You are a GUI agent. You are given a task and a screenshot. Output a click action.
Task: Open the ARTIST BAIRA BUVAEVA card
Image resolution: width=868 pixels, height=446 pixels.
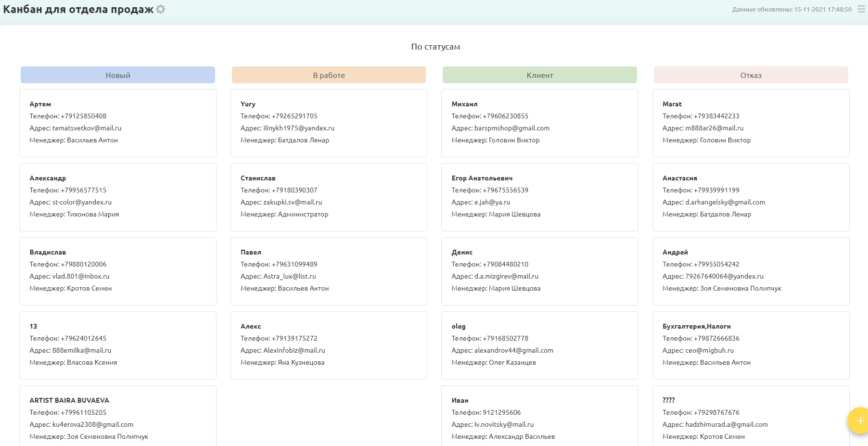point(118,416)
